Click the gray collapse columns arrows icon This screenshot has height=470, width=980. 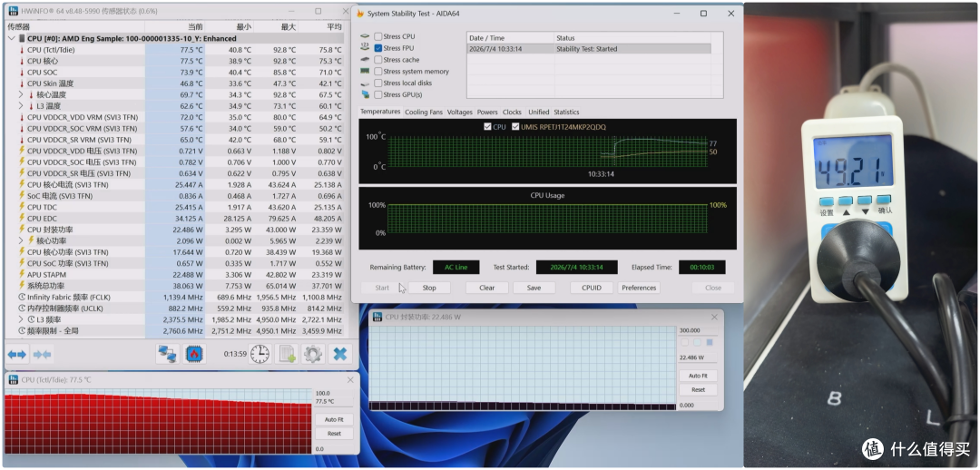43,355
